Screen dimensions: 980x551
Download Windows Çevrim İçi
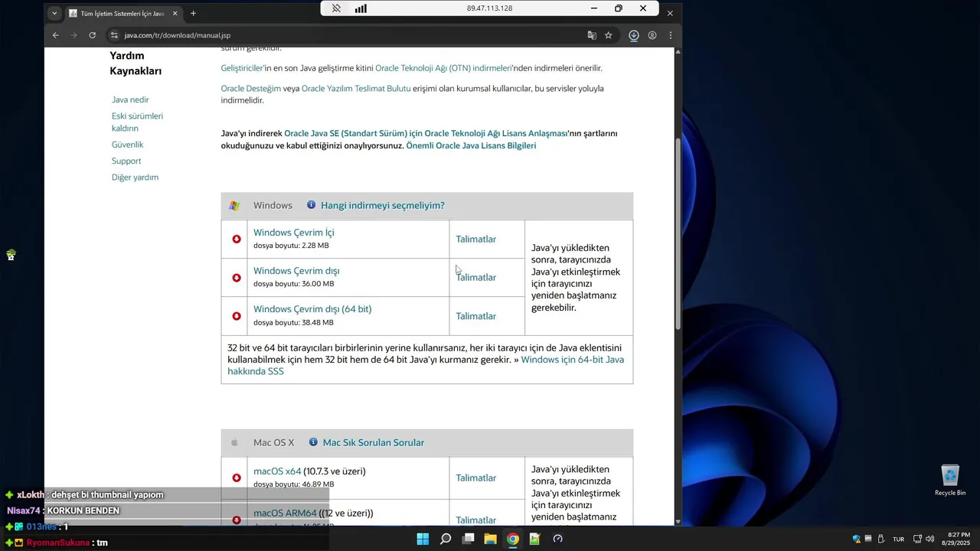coord(294,233)
